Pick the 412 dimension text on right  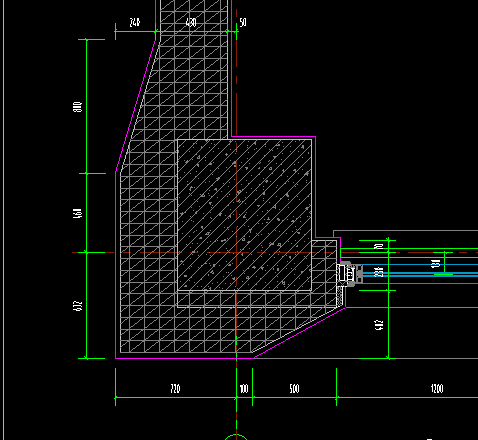click(379, 325)
